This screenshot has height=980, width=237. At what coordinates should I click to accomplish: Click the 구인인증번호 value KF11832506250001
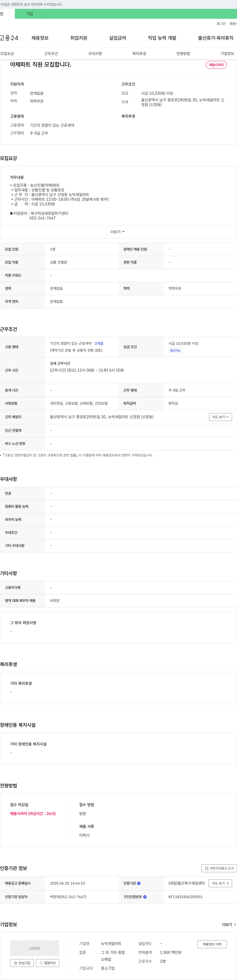[x=186, y=897]
